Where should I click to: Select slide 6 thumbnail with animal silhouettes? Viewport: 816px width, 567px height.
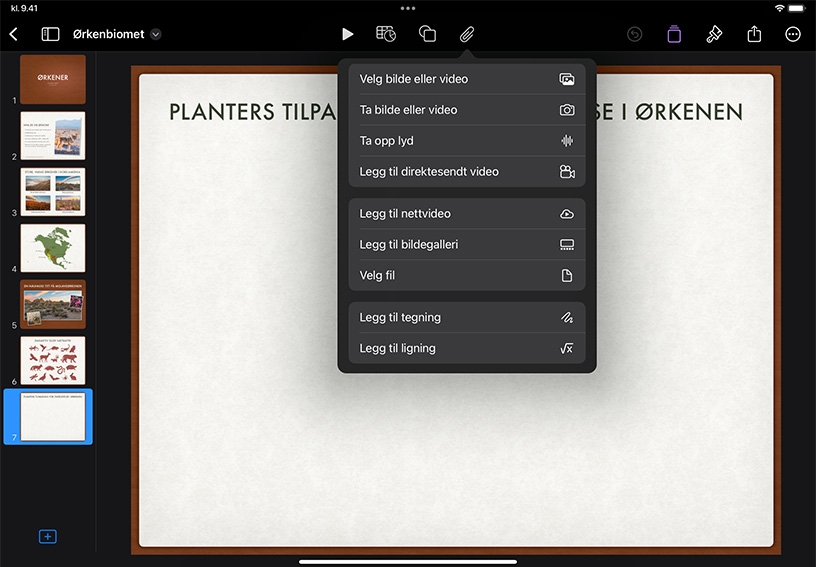point(53,360)
